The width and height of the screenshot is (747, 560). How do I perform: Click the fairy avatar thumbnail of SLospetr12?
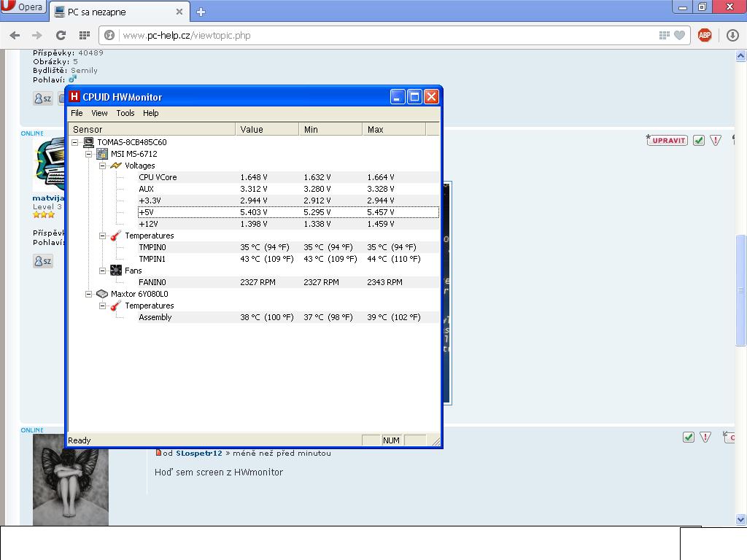(x=71, y=480)
